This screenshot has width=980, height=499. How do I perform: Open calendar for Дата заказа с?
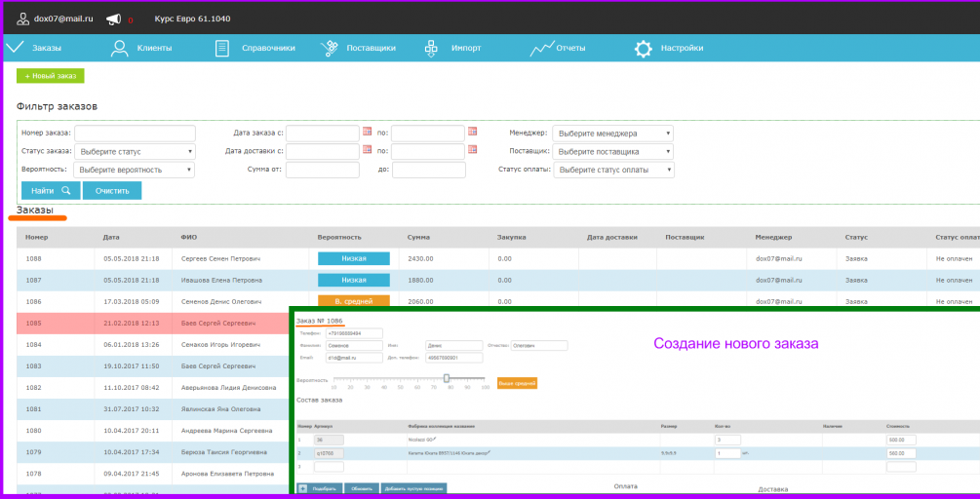click(x=367, y=132)
